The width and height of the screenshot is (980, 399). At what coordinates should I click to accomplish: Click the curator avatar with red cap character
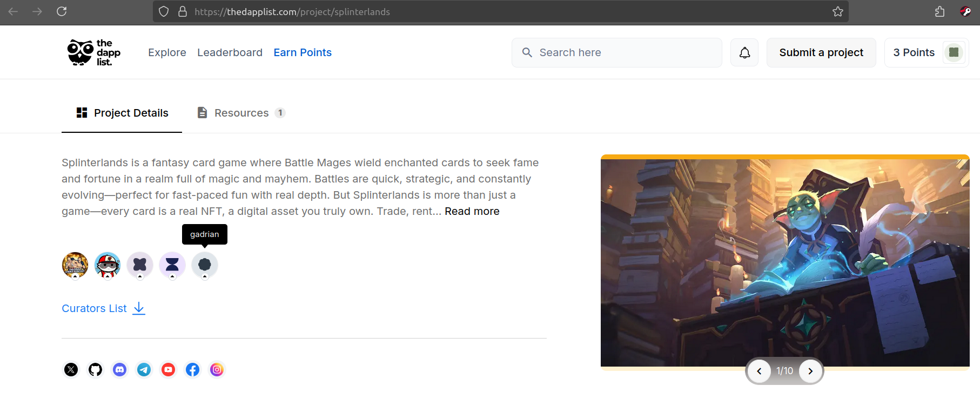click(108, 265)
